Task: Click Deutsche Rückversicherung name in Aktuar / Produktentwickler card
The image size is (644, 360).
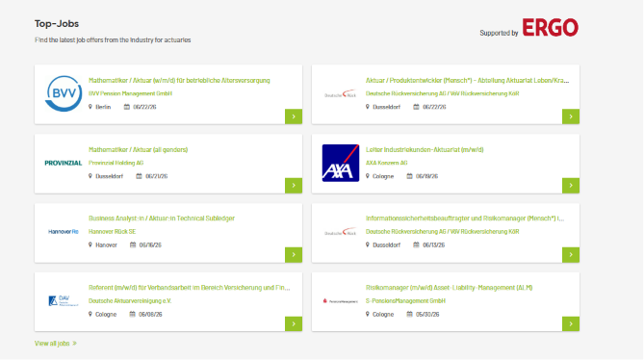Action: (x=443, y=93)
